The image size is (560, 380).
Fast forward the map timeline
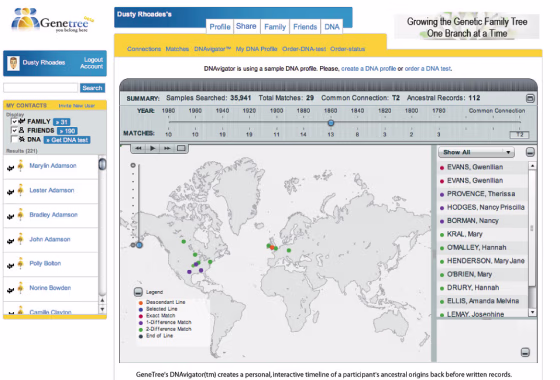(167, 148)
